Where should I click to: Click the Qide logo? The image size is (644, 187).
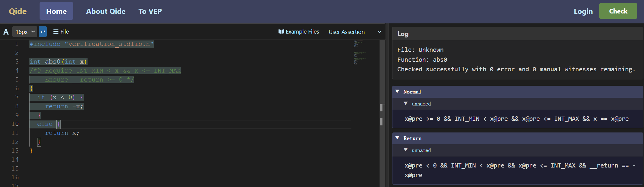pos(18,11)
